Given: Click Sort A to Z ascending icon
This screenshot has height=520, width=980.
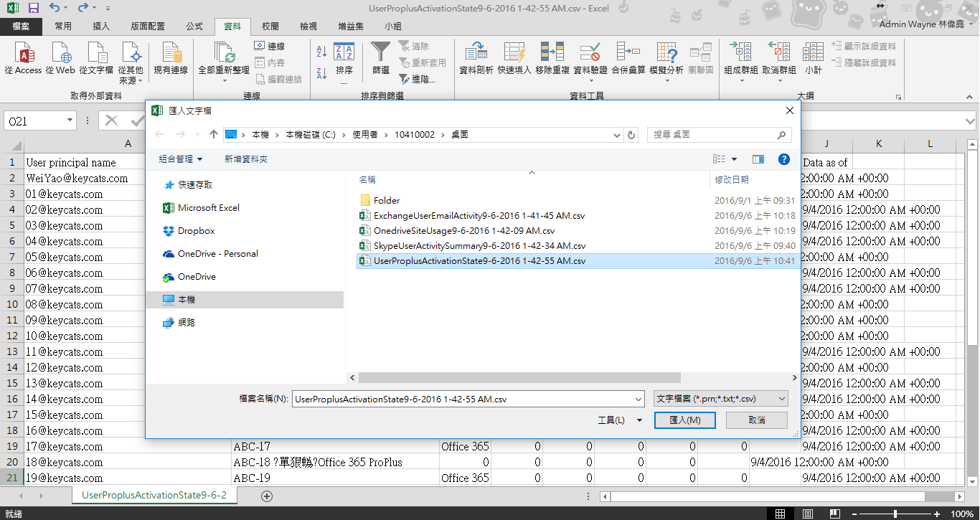Looking at the screenshot, I should [x=321, y=52].
